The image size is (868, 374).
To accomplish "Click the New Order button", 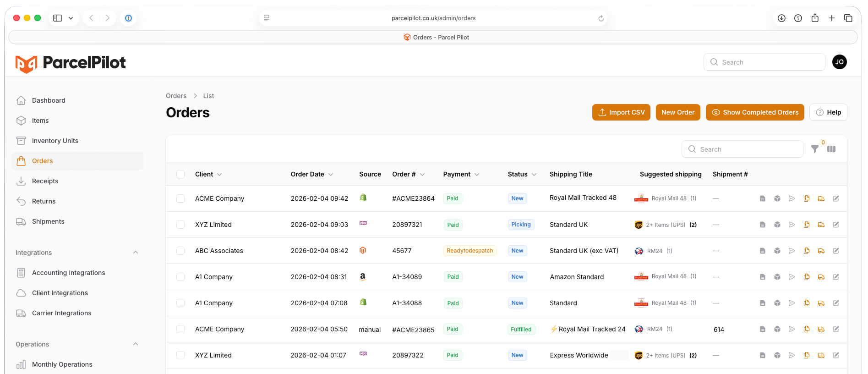I will [x=678, y=112].
